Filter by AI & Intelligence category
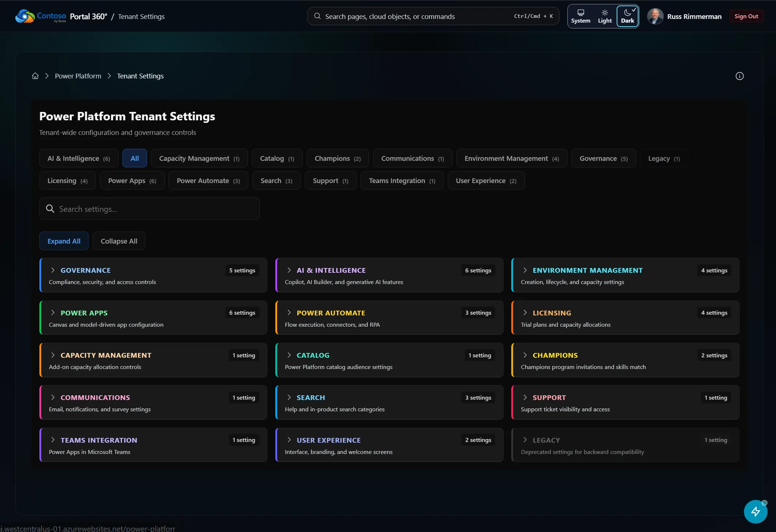The image size is (776, 532). [79, 158]
